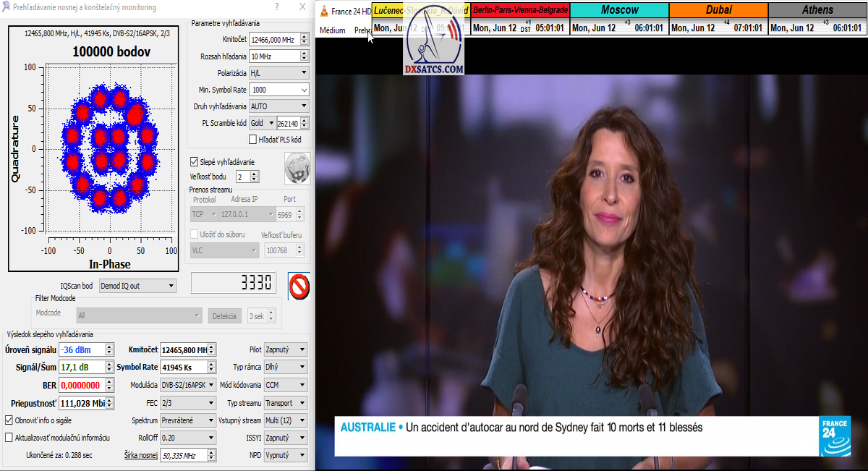The image size is (868, 471).
Task: Click the magnifier app icon in title bar
Action: click(x=7, y=7)
